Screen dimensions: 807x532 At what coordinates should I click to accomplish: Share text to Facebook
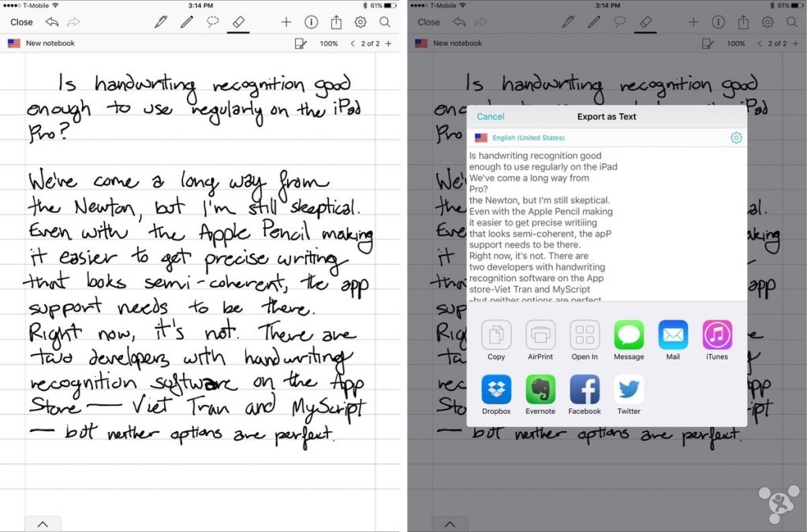(585, 395)
